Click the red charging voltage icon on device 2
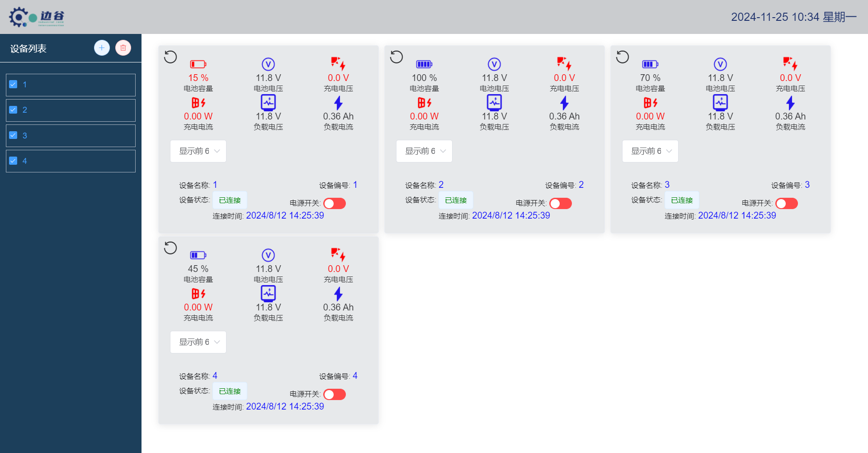 [564, 64]
